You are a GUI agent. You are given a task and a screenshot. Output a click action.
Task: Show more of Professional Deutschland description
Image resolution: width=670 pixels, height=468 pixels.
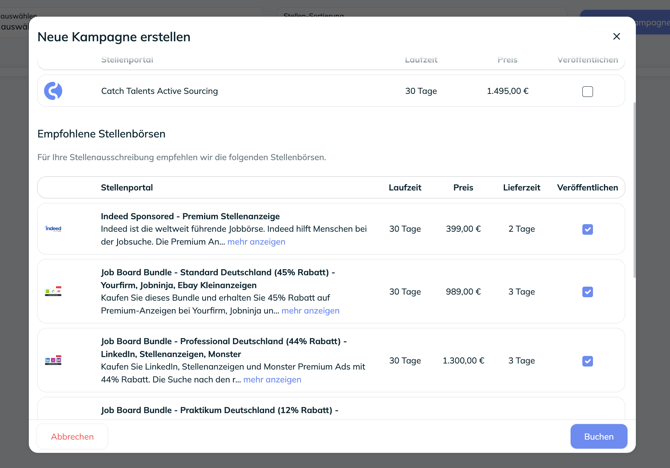pos(272,380)
